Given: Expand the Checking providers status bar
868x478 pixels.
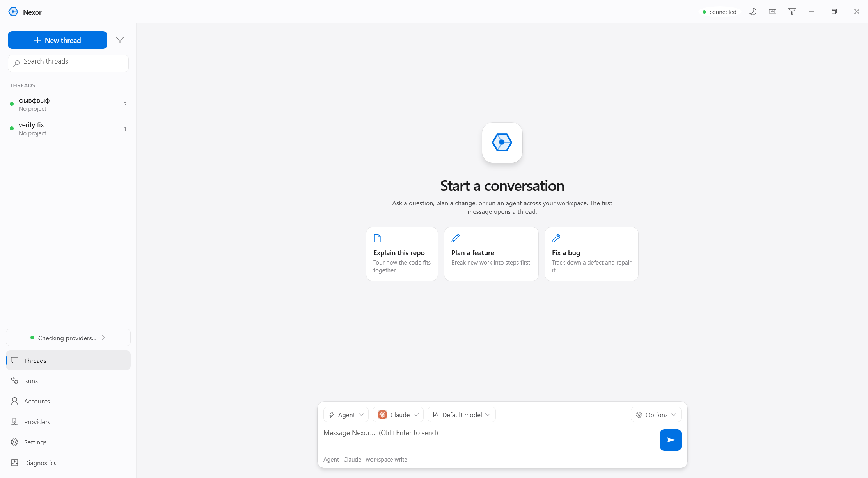Looking at the screenshot, I should coord(68,338).
